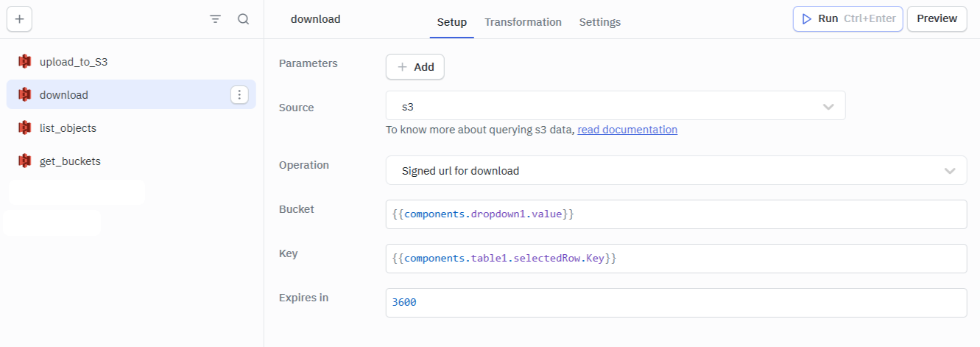The height and width of the screenshot is (347, 980).
Task: Click the search queries magnifier icon
Action: tap(243, 20)
